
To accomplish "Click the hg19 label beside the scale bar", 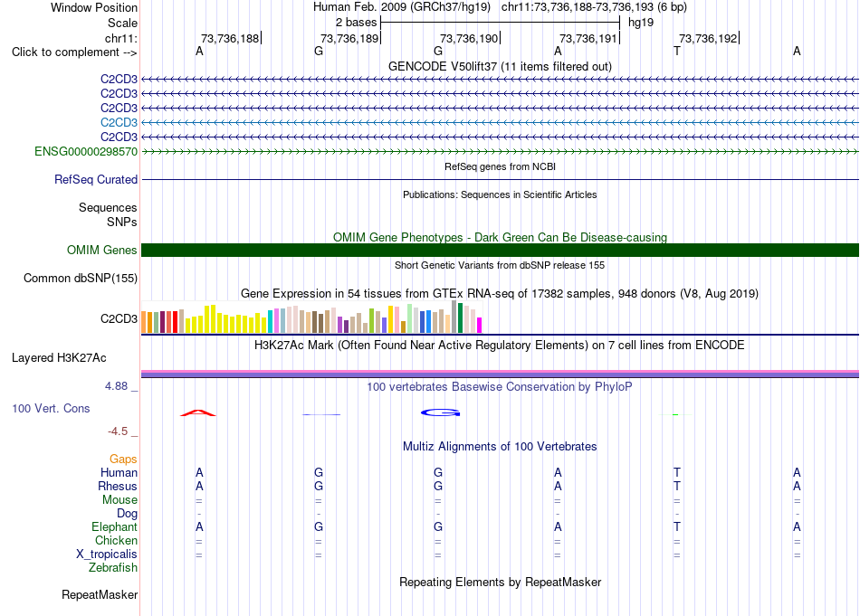I will pos(641,23).
